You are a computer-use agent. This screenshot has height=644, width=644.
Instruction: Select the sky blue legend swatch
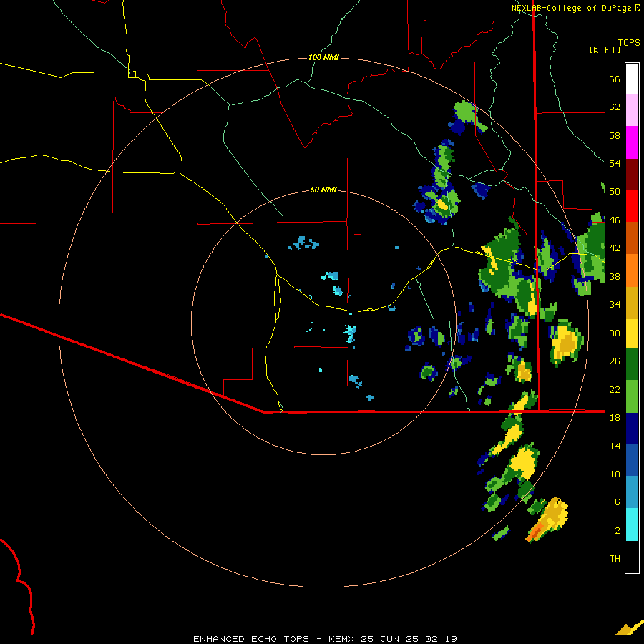[x=632, y=492]
